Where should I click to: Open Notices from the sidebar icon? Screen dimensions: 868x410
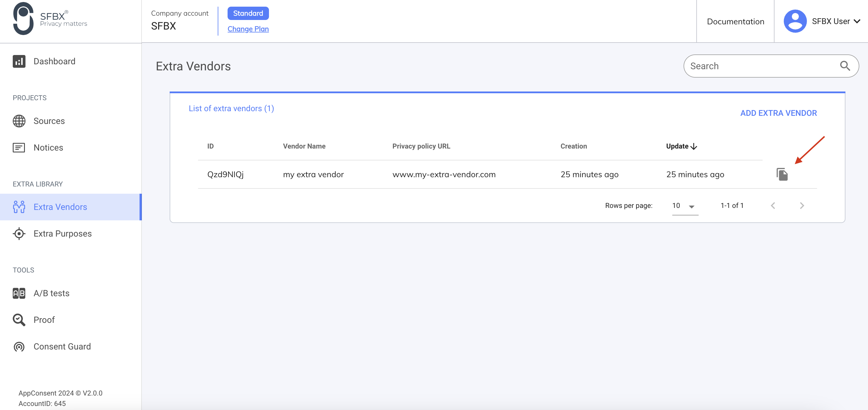click(x=19, y=148)
